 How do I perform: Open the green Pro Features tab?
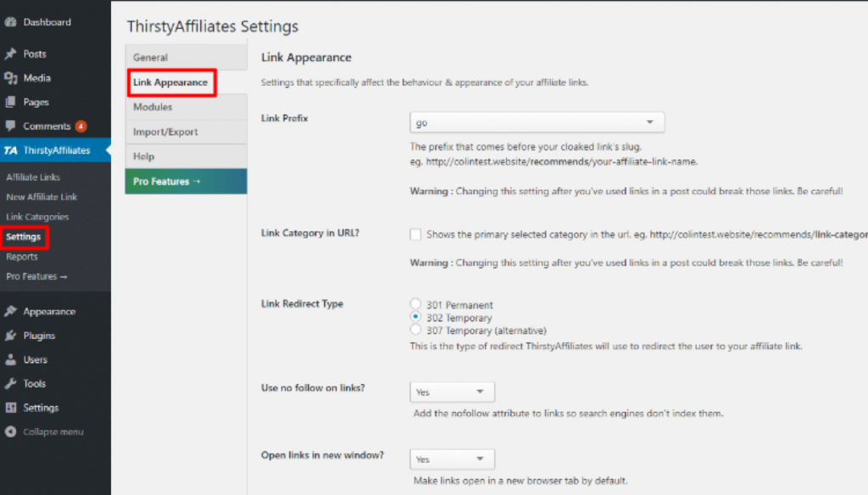point(186,181)
